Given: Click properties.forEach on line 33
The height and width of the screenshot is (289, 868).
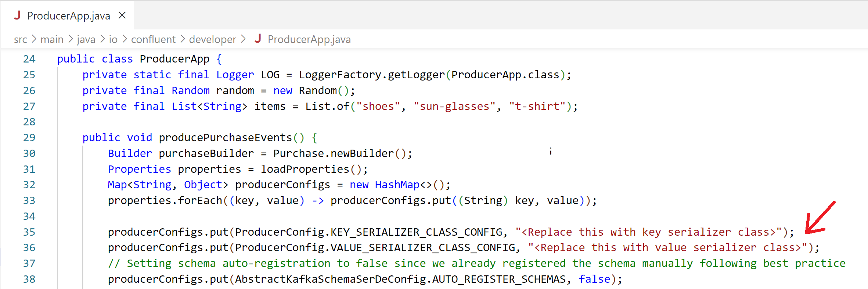Looking at the screenshot, I should [x=165, y=201].
